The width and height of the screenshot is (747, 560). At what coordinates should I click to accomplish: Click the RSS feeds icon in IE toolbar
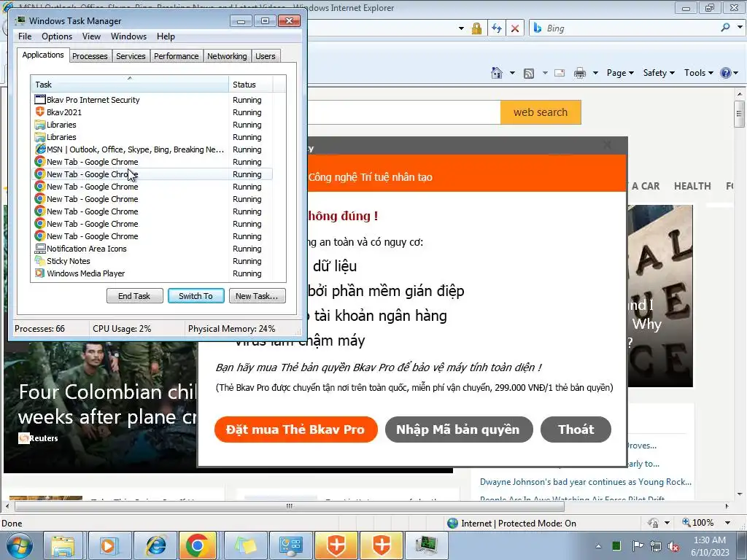coord(528,73)
